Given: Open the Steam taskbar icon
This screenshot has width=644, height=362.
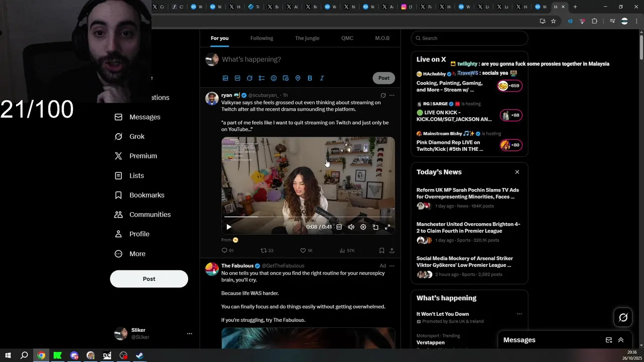Looking at the screenshot, I should click(x=140, y=355).
